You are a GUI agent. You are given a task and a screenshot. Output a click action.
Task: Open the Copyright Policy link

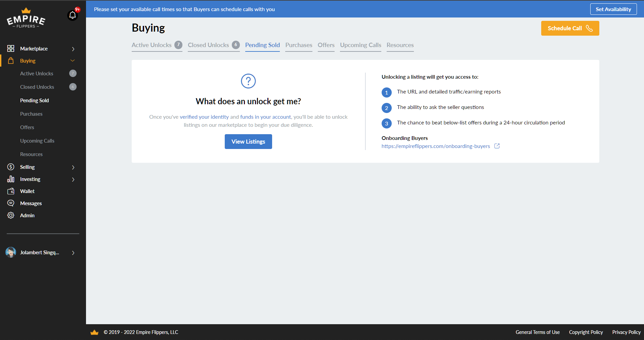click(586, 332)
